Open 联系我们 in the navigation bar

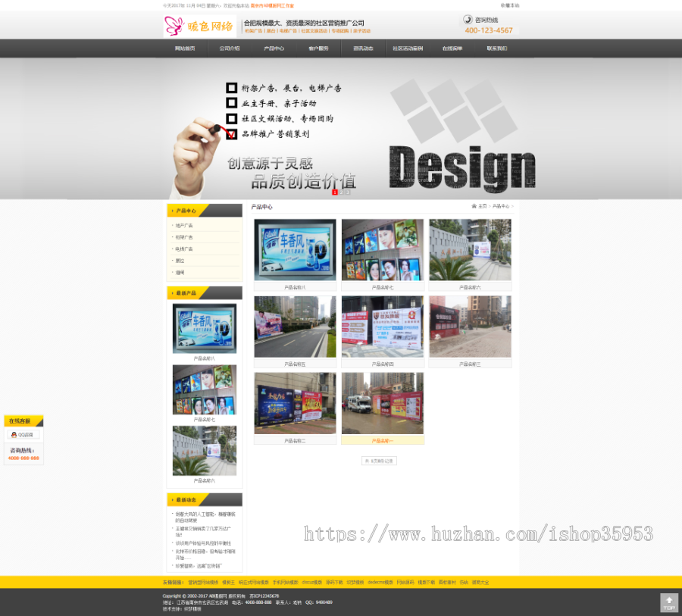(x=497, y=48)
